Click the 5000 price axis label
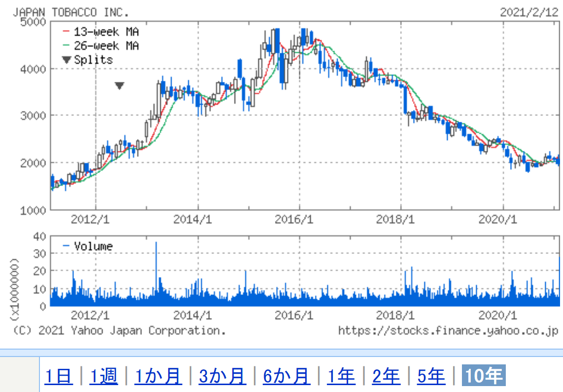Viewport: 563px width, 392px height. (x=33, y=22)
